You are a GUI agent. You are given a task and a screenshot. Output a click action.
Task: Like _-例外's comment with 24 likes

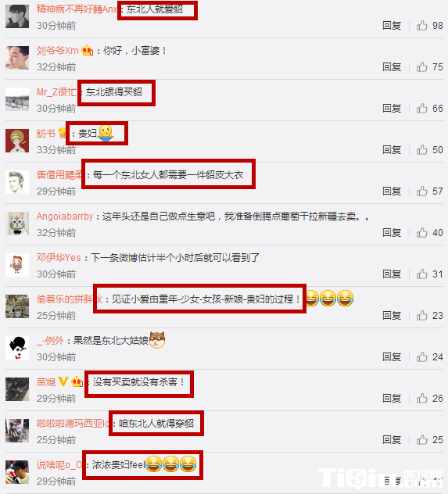422,357
